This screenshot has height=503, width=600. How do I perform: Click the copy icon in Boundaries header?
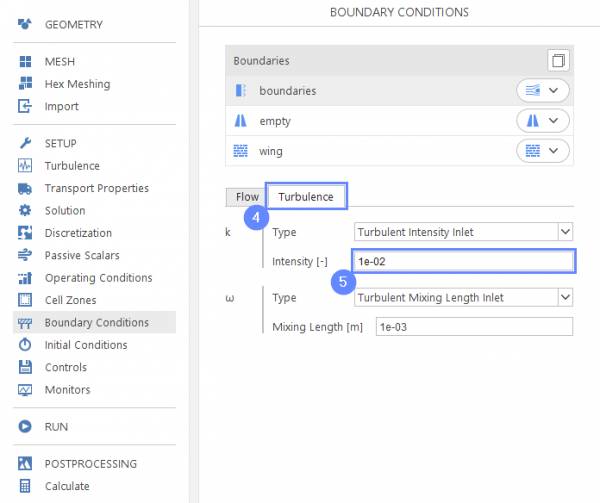point(558,61)
